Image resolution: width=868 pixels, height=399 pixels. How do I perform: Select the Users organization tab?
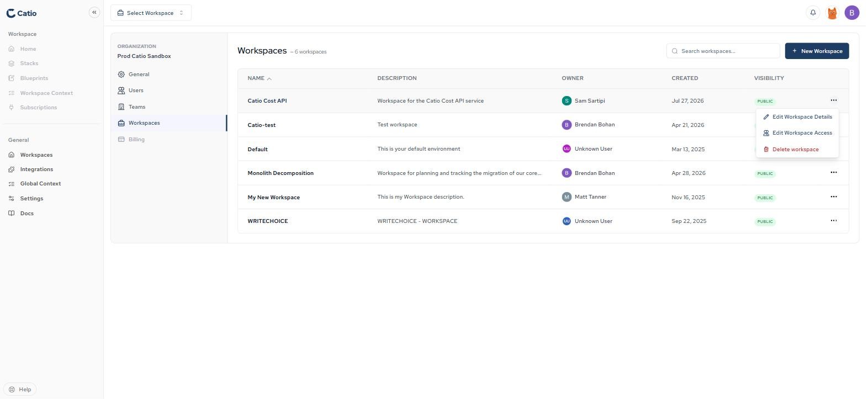[x=169, y=91]
